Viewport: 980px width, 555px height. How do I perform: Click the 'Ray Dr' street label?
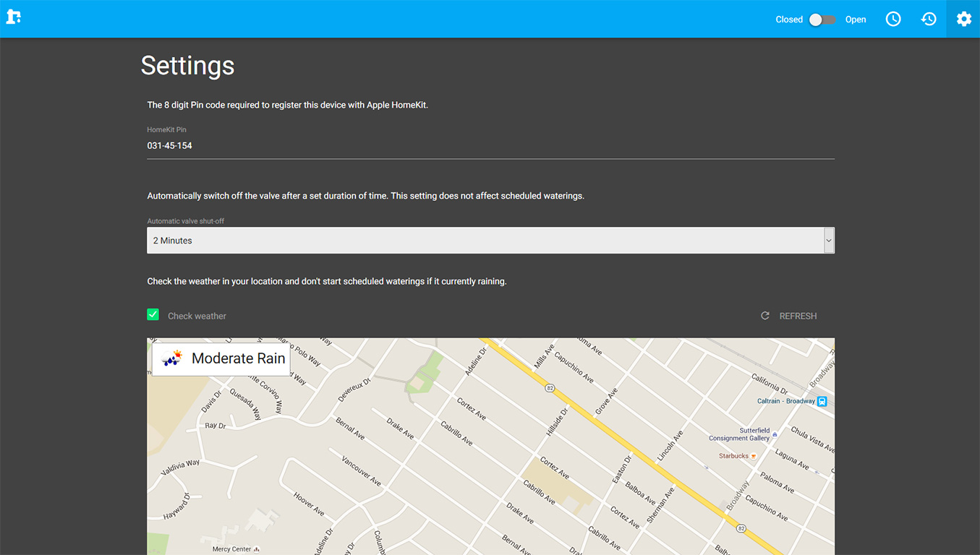click(x=216, y=426)
